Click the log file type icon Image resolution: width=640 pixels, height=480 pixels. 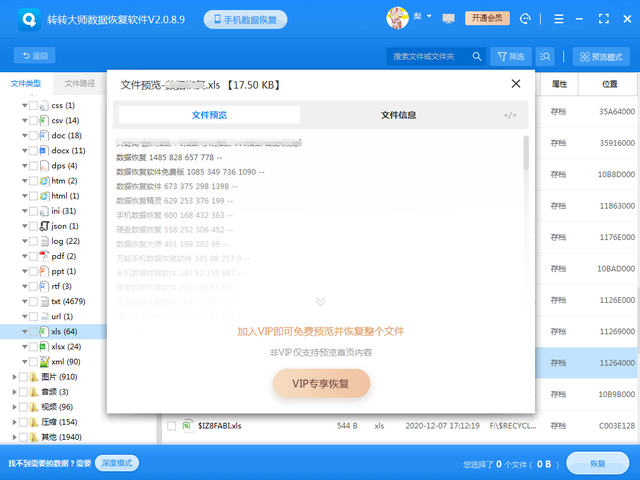tap(44, 241)
